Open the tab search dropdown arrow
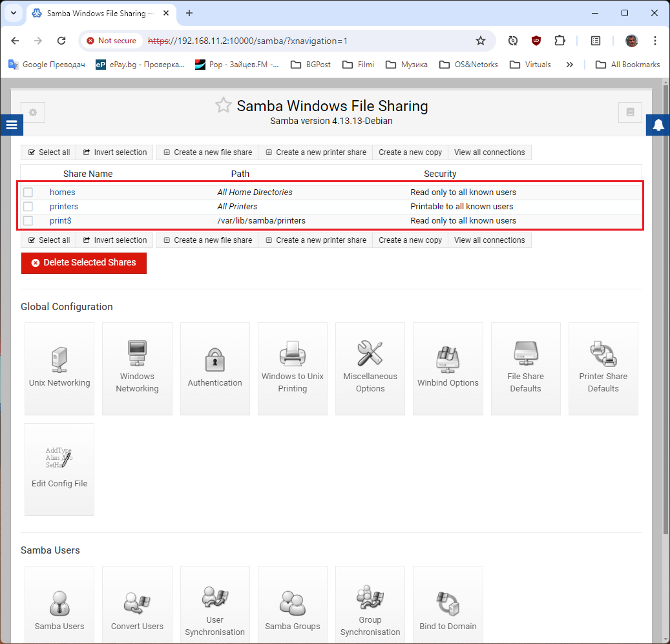 [x=14, y=13]
